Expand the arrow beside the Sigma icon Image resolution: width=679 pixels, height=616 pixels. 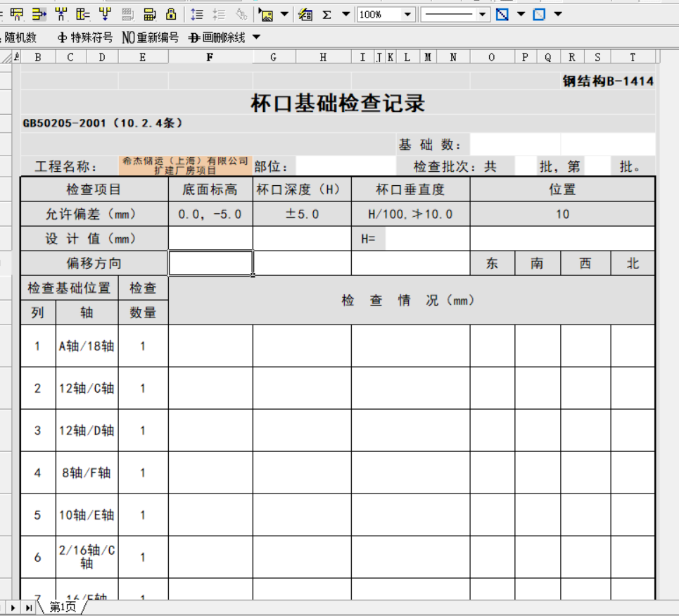pos(345,14)
